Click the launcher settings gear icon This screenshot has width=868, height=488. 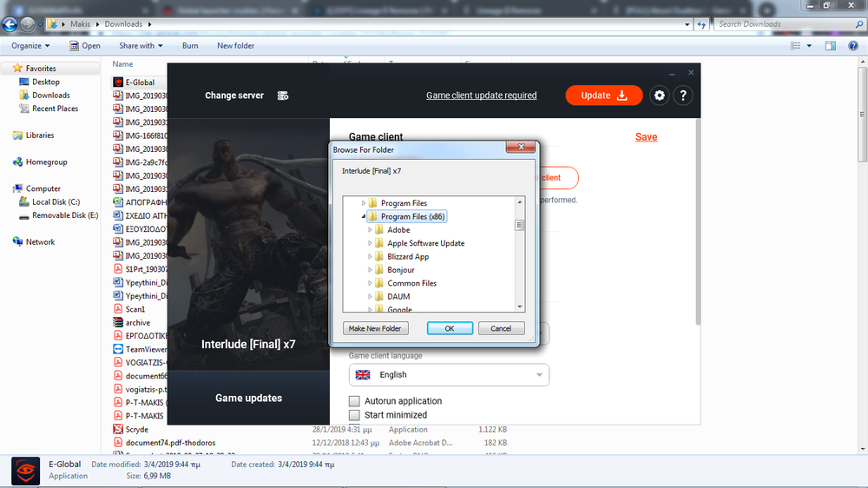point(660,96)
